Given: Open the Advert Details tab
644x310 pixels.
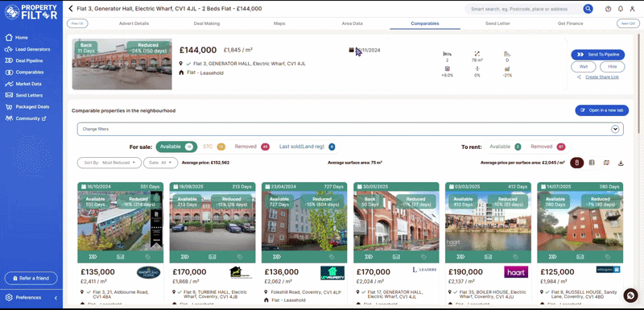Looking at the screenshot, I should pyautogui.click(x=134, y=23).
